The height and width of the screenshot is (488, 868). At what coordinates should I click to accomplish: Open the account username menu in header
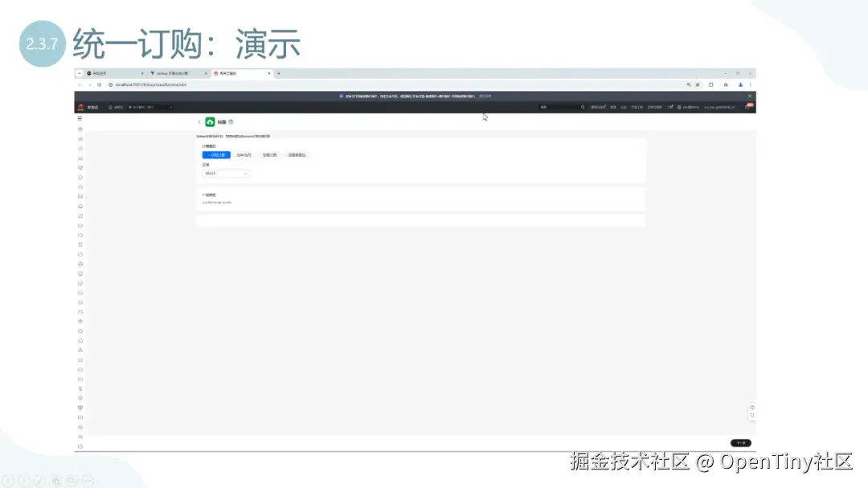tap(719, 107)
